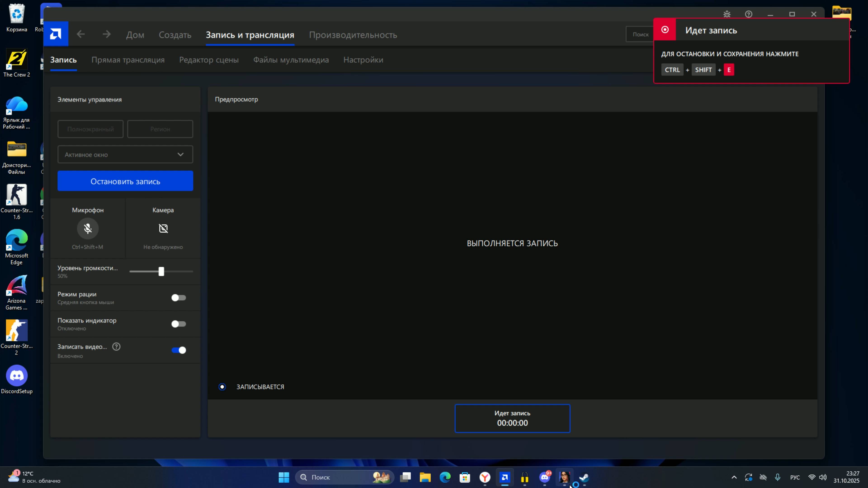Disable the Записать видео toggle
Image resolution: width=868 pixels, height=488 pixels.
179,350
